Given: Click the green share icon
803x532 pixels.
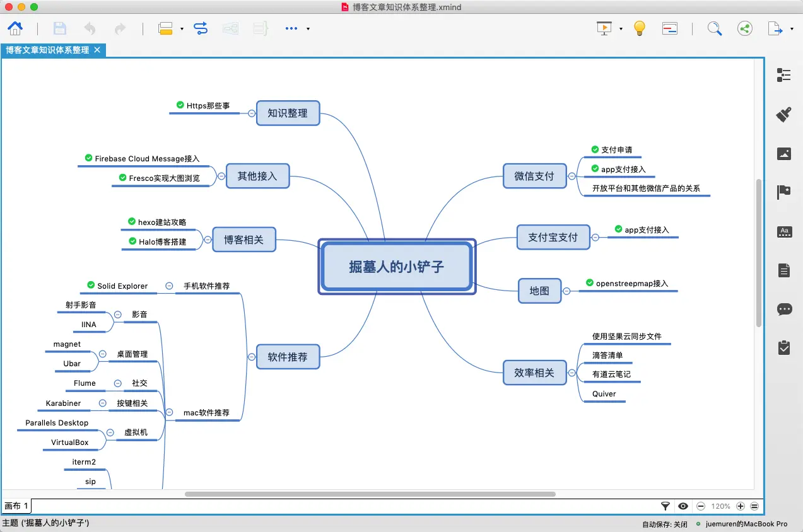Looking at the screenshot, I should pyautogui.click(x=745, y=28).
